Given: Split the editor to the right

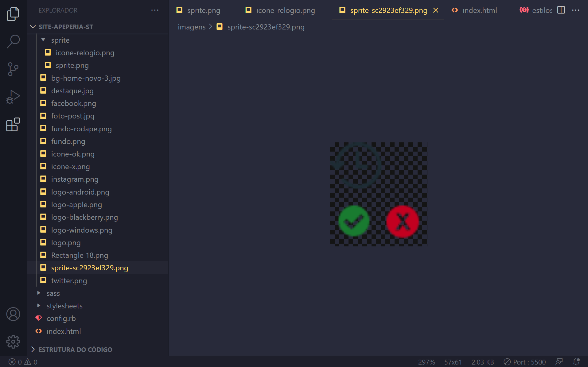Looking at the screenshot, I should [x=561, y=10].
